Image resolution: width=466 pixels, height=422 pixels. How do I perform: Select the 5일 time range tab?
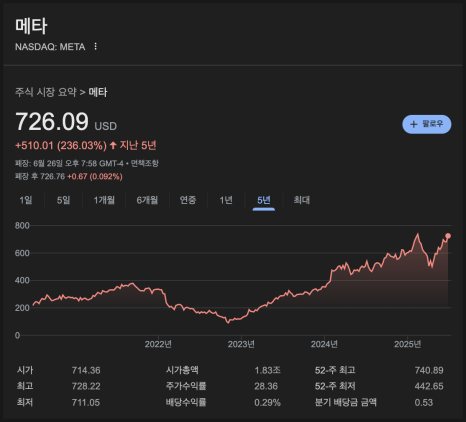(x=63, y=200)
